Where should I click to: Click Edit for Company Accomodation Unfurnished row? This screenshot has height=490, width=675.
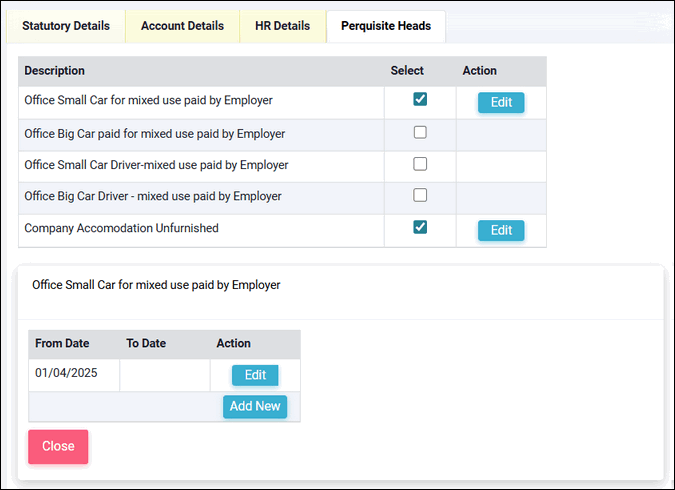[x=501, y=230]
